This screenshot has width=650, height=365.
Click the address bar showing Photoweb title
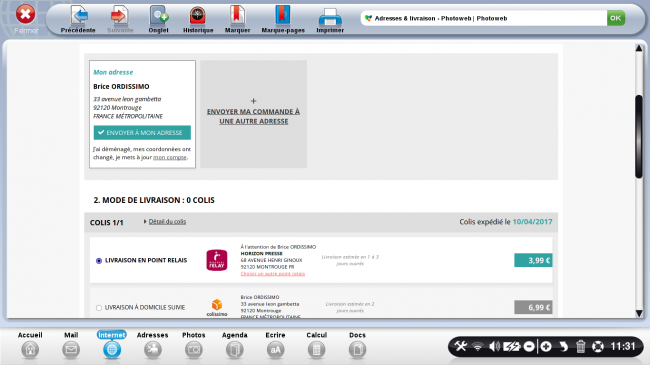click(483, 18)
